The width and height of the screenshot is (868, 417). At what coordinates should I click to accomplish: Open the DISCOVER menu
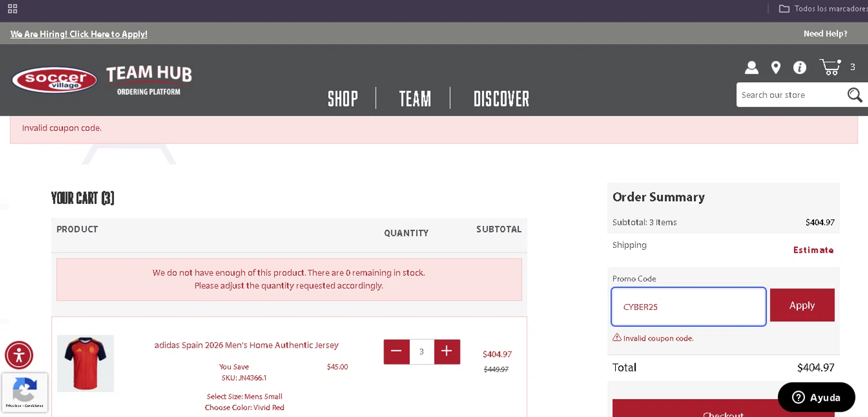pyautogui.click(x=501, y=99)
